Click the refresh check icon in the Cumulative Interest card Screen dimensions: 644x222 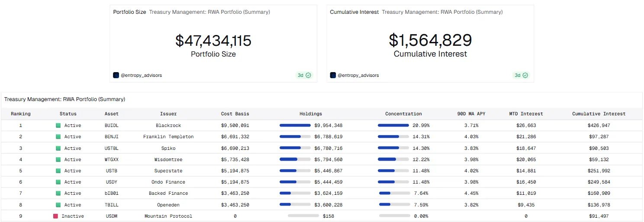click(x=525, y=75)
